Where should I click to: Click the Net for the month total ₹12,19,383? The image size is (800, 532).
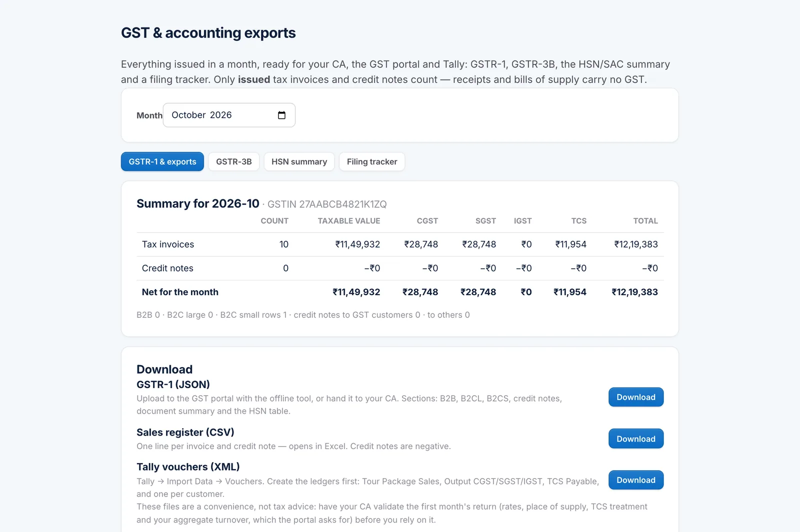tap(634, 292)
